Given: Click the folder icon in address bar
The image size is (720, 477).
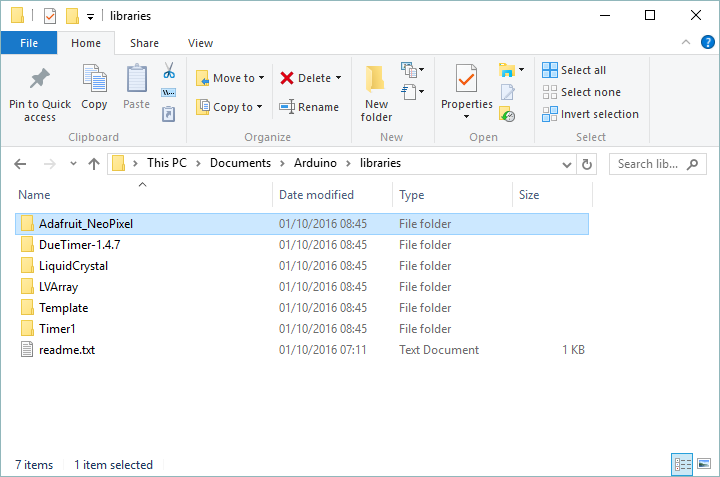Looking at the screenshot, I should pos(118,163).
